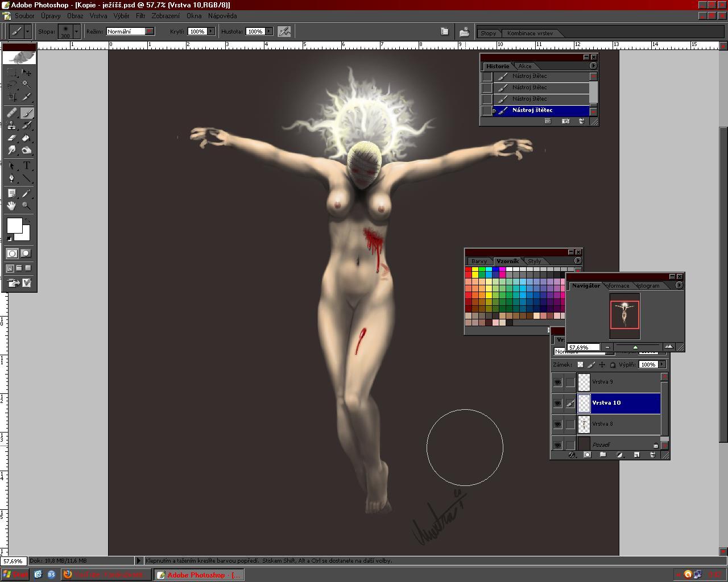Open the Výplň fill percentage arrow

coord(661,365)
